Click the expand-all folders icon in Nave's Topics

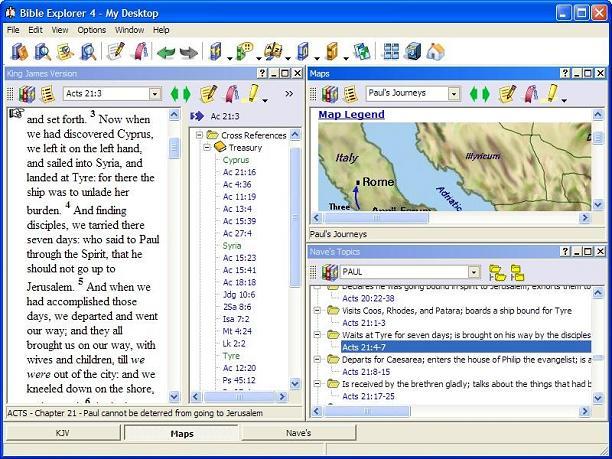(x=497, y=272)
